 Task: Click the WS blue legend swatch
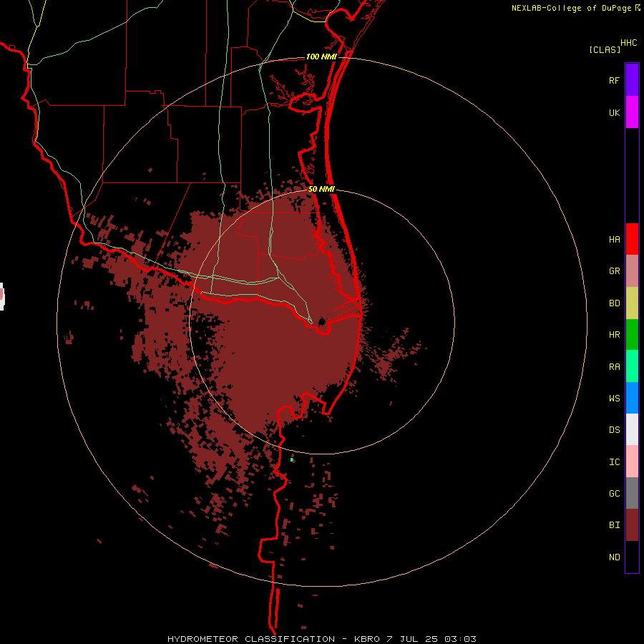click(632, 398)
